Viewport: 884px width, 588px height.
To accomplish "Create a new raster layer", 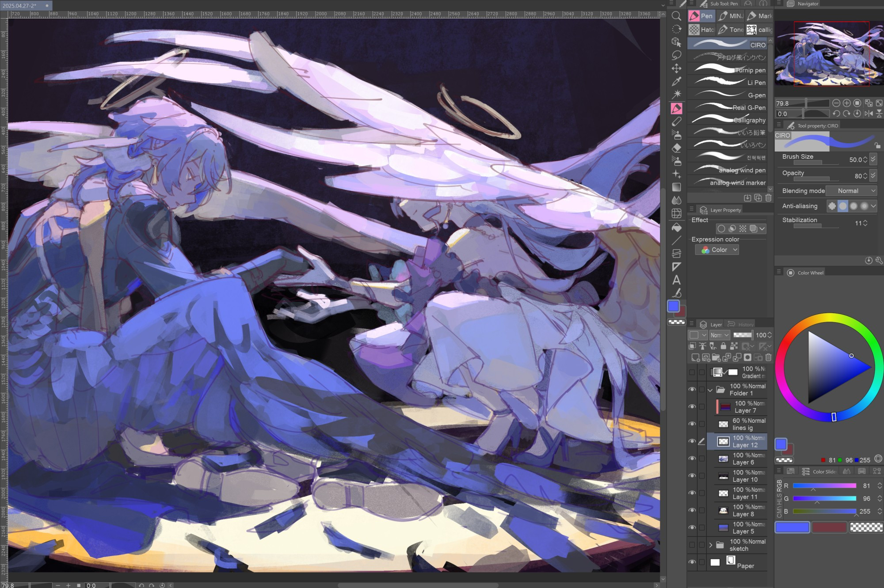I will (x=695, y=357).
